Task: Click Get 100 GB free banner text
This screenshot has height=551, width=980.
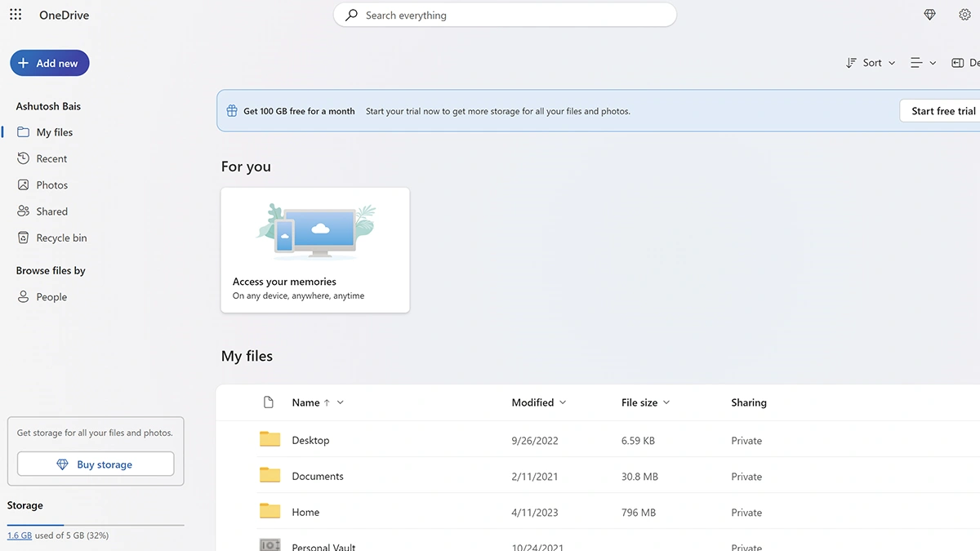Action: pyautogui.click(x=299, y=111)
